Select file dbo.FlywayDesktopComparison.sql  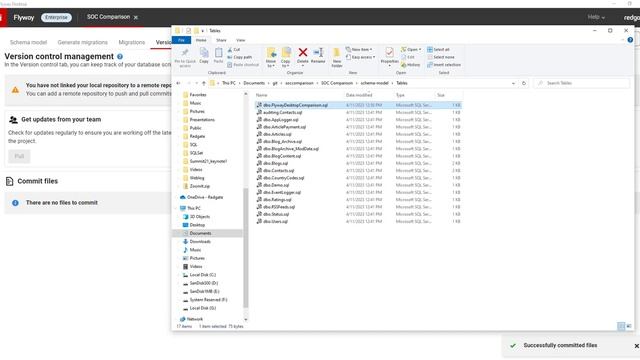[295, 105]
